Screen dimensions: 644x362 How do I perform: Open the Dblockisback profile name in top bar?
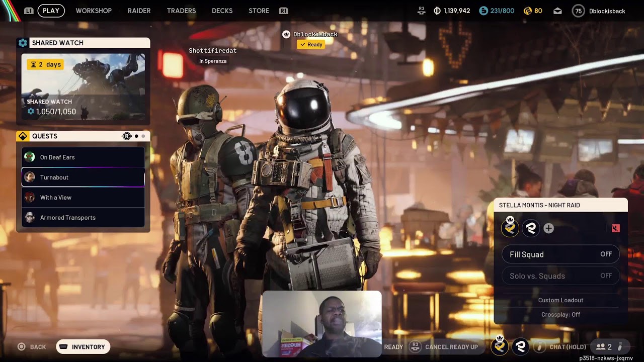tap(607, 11)
